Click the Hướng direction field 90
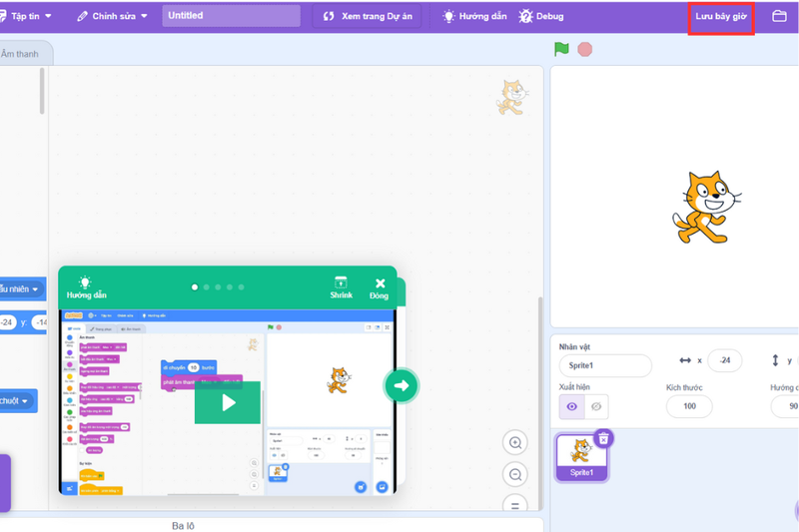 coord(785,406)
